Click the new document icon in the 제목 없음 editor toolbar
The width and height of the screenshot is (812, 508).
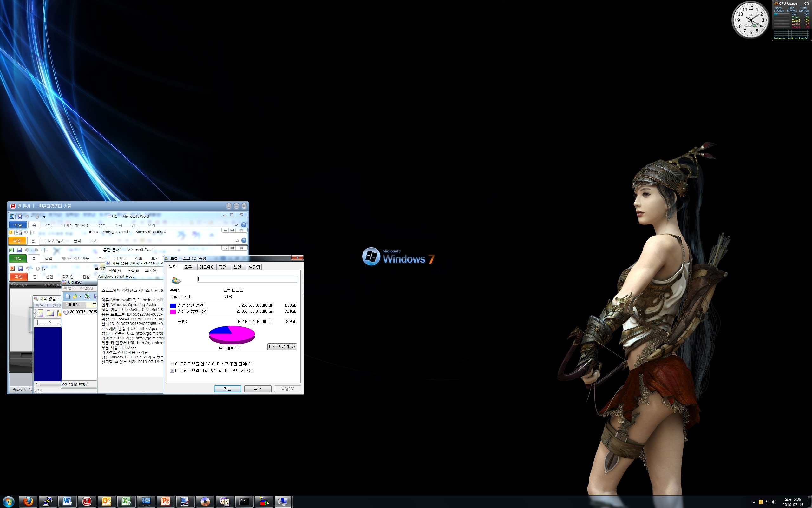click(x=41, y=313)
